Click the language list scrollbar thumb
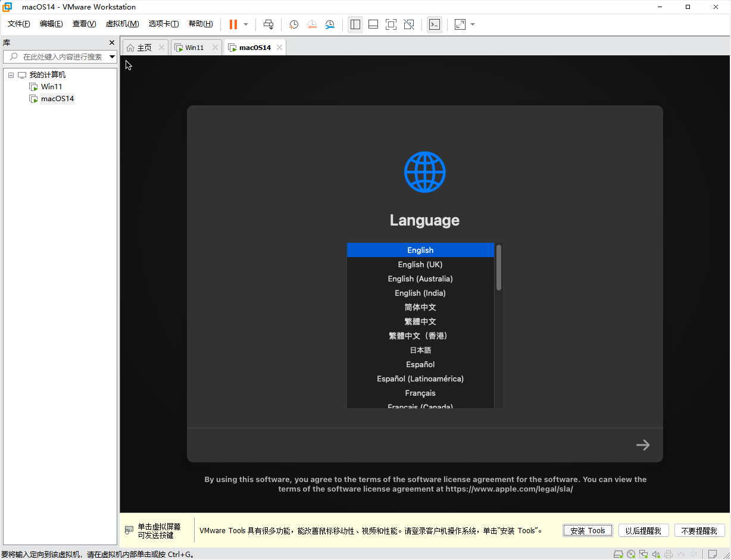Image resolution: width=731 pixels, height=560 pixels. click(x=499, y=267)
